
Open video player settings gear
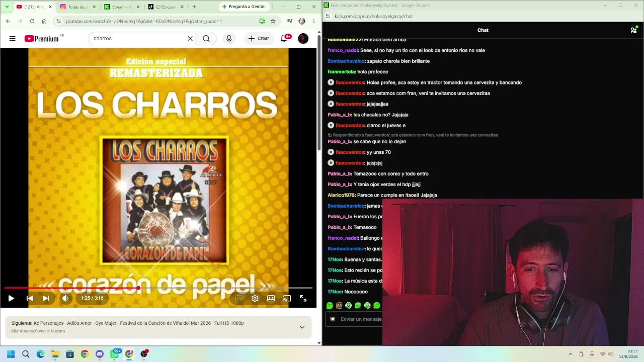255,298
